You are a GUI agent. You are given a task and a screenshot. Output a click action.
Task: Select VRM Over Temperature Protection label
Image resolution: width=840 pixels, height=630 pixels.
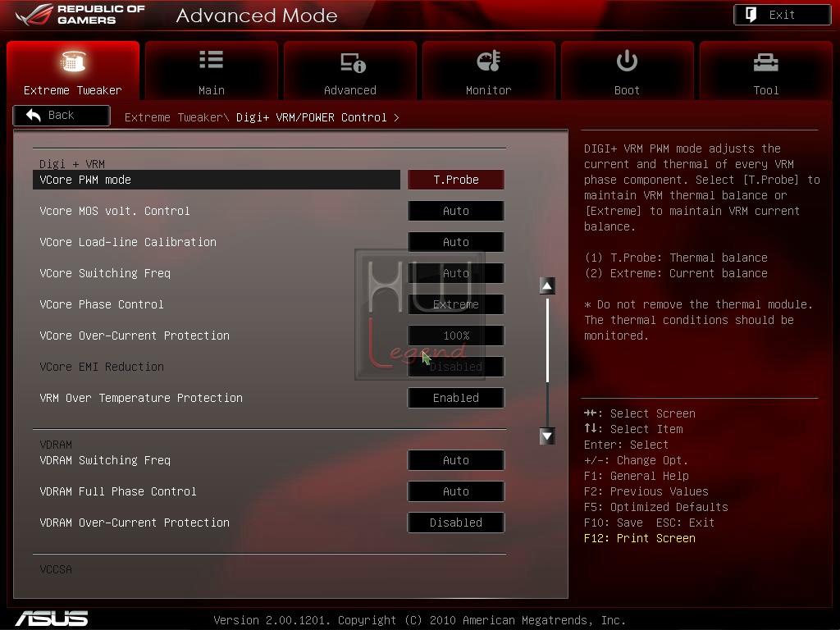(141, 398)
